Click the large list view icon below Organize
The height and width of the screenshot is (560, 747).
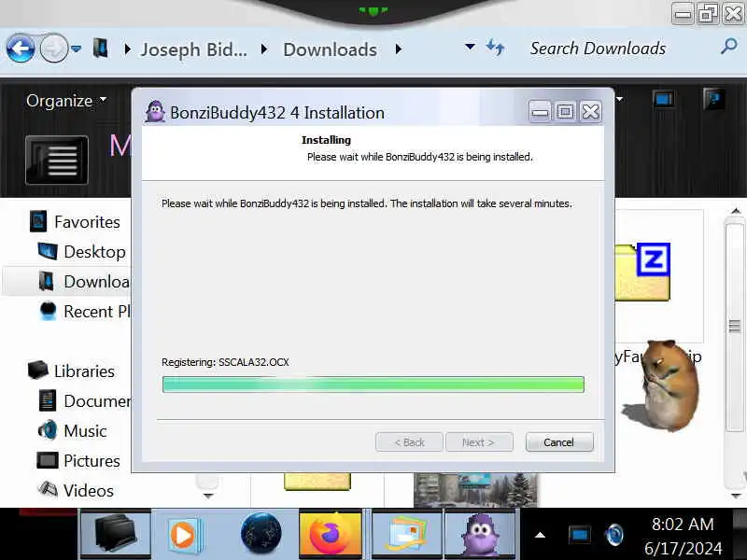(x=57, y=160)
